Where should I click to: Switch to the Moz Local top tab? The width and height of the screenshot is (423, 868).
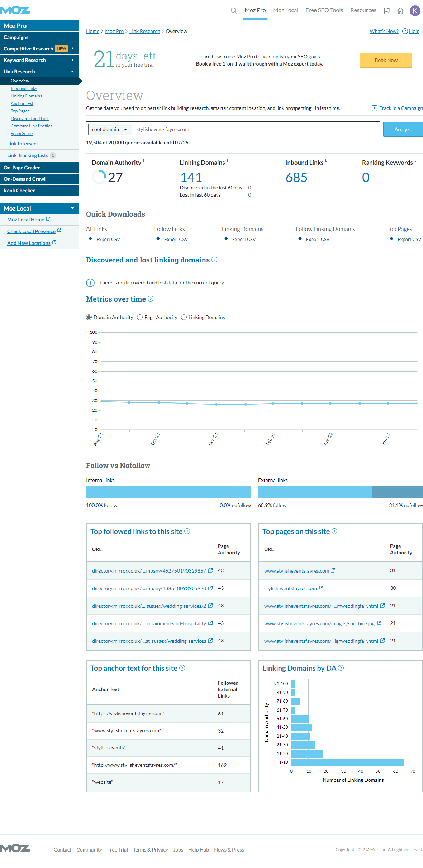pos(285,10)
